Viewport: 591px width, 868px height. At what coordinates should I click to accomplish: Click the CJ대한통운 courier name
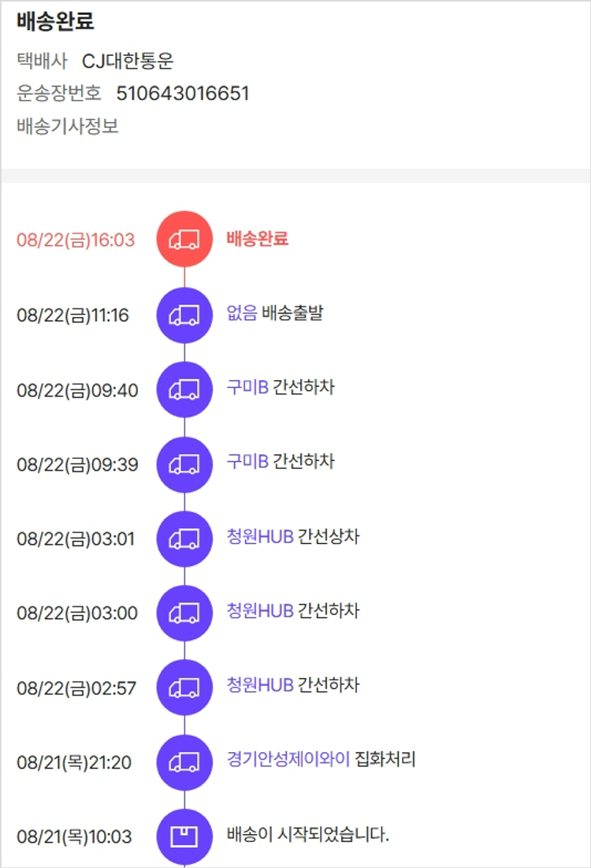click(128, 61)
